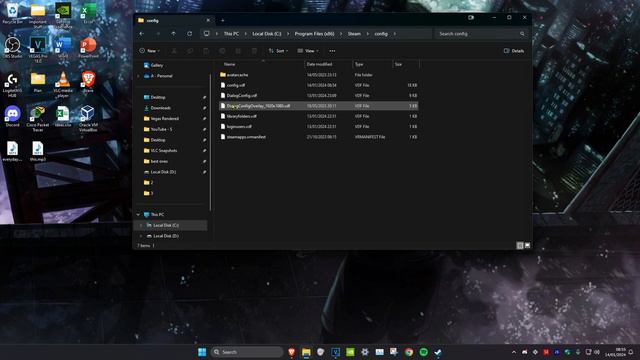Collapse the This PC tree node
Screen dimensions: 640x360
click(x=138, y=215)
